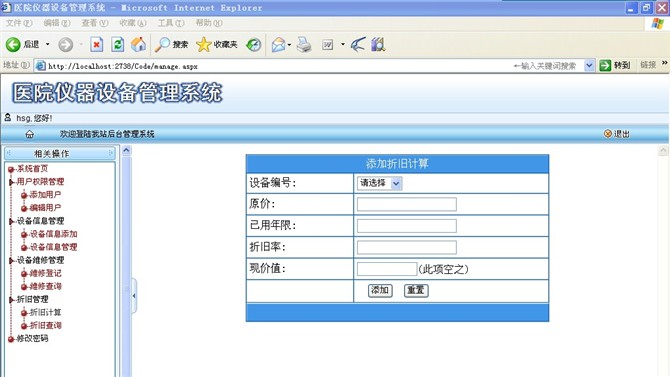
Task: Click the Edit with Word icon
Action: point(328,44)
